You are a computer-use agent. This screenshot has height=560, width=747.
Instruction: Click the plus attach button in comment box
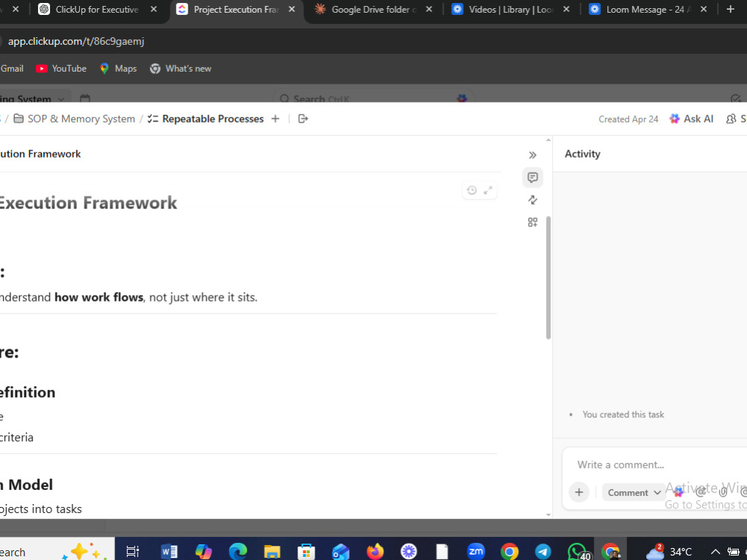coord(579,492)
